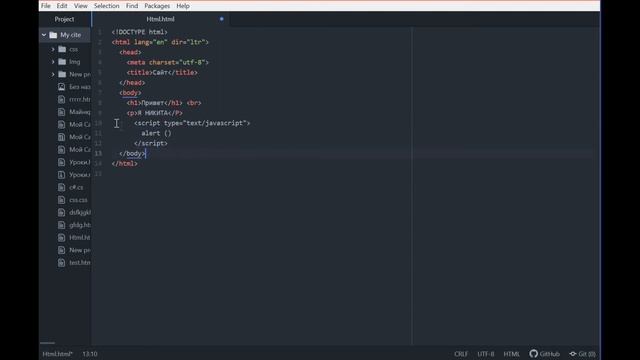640x360 pixels.
Task: Select the My cite project name
Action: pos(71,35)
